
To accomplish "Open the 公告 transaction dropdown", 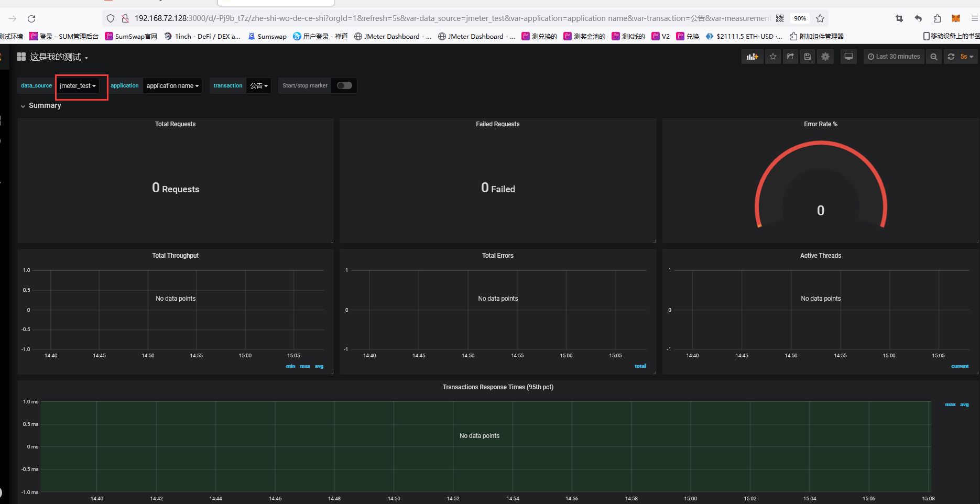I will pyautogui.click(x=259, y=85).
